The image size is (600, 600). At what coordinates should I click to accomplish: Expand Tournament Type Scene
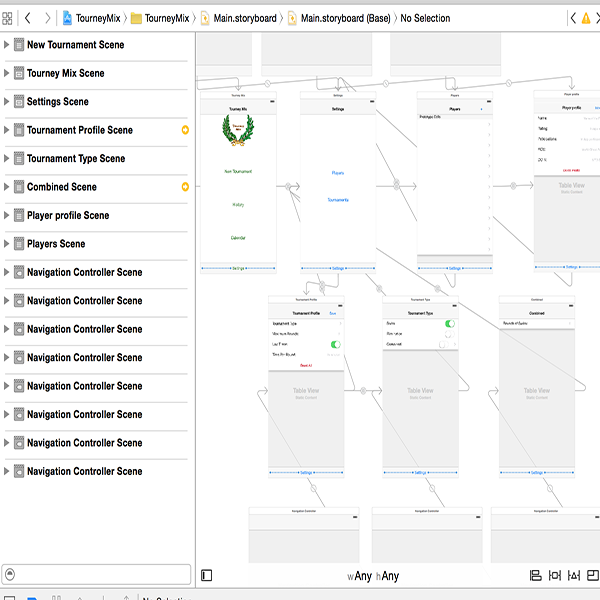pyautogui.click(x=6, y=158)
